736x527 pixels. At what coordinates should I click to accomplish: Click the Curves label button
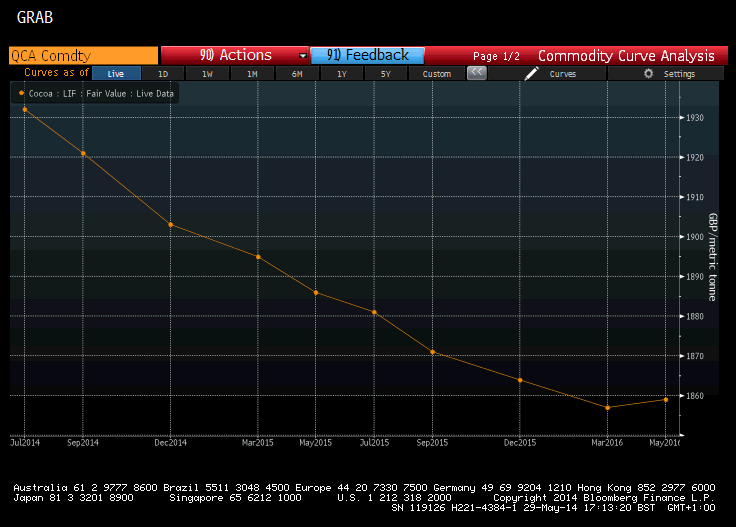click(x=562, y=74)
